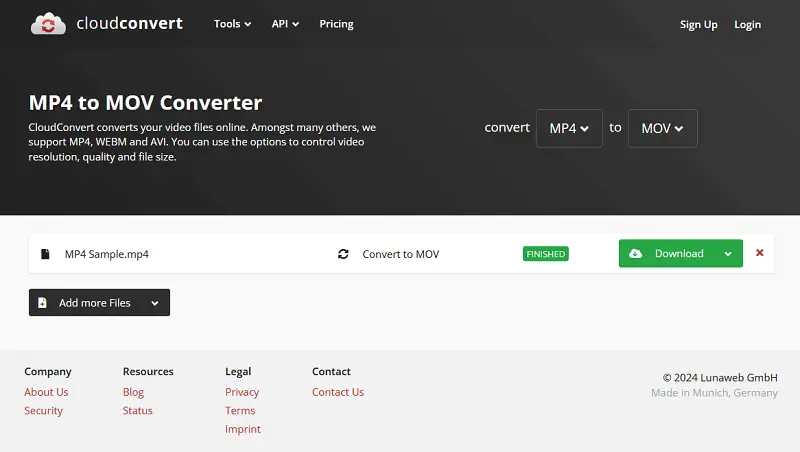Open the Terms footer link

click(x=240, y=410)
